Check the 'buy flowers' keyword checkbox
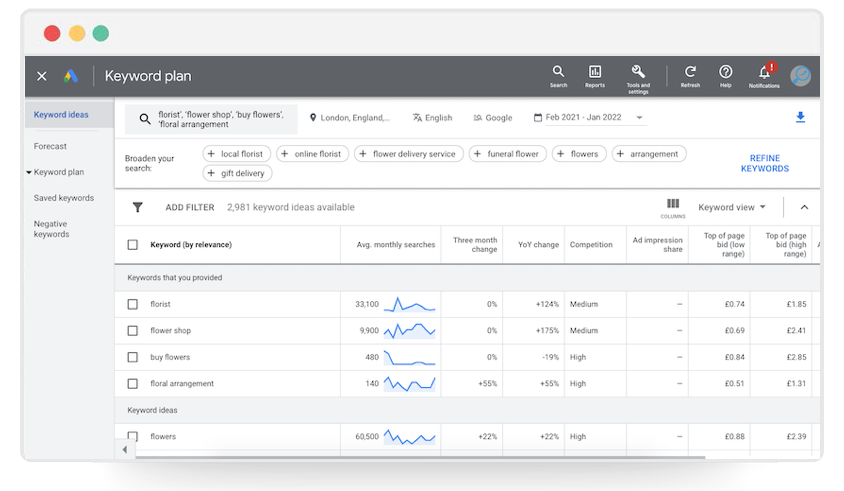Screen dimensions: 844x491 coord(133,357)
